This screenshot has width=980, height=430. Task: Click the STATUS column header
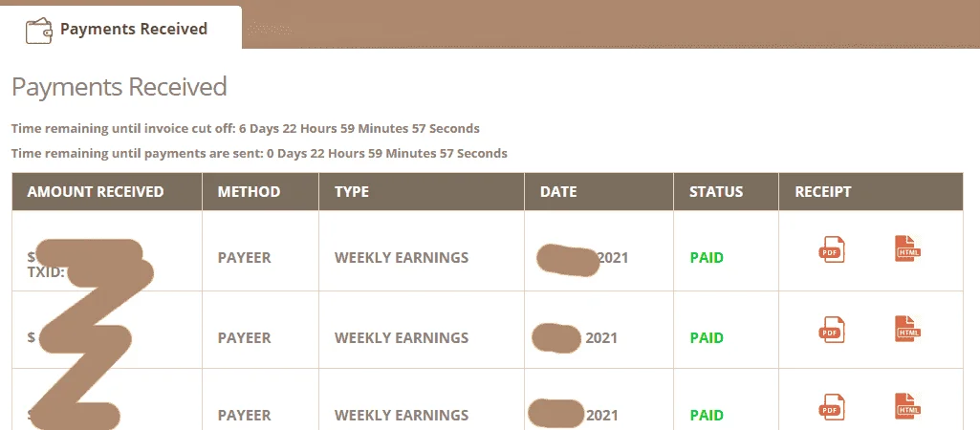[716, 192]
